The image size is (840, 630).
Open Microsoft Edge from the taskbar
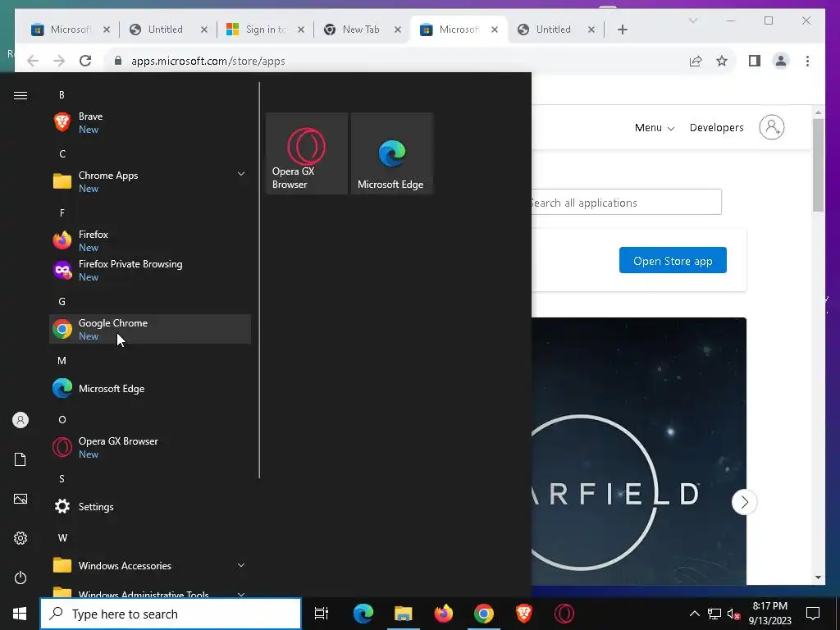(x=363, y=614)
